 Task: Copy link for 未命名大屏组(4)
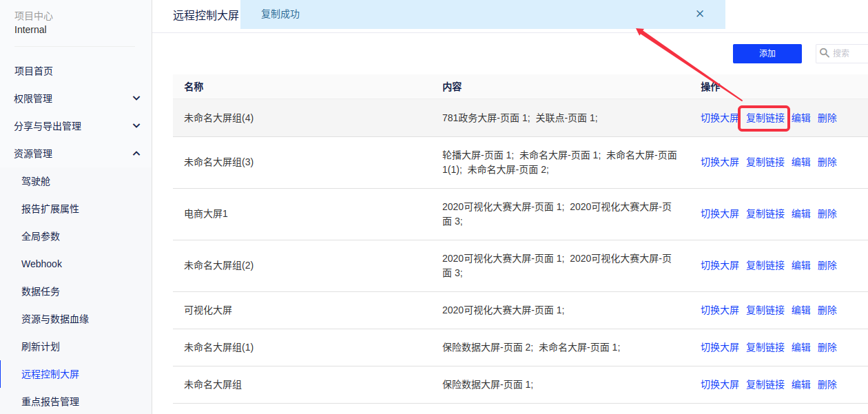click(765, 118)
